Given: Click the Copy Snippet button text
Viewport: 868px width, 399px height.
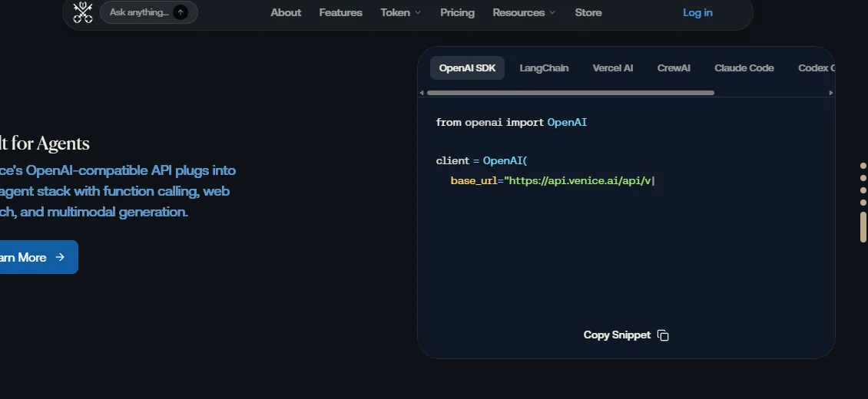Looking at the screenshot, I should point(617,335).
